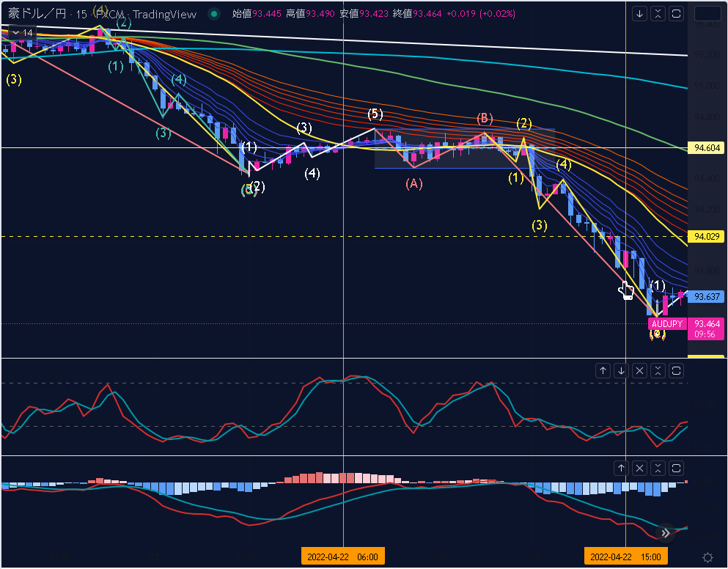Screen dimensions: 728x569
Task: Move the MACD pane up
Action: (x=622, y=468)
